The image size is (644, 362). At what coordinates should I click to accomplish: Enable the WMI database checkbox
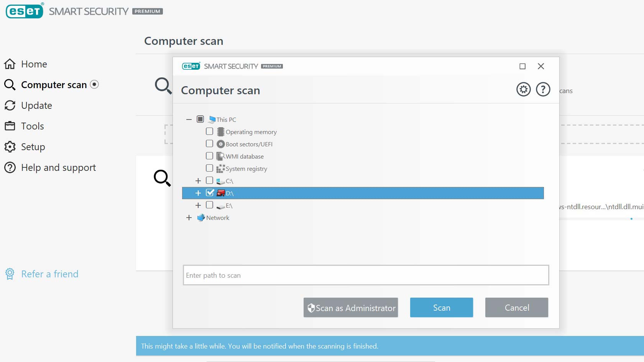[x=209, y=156]
